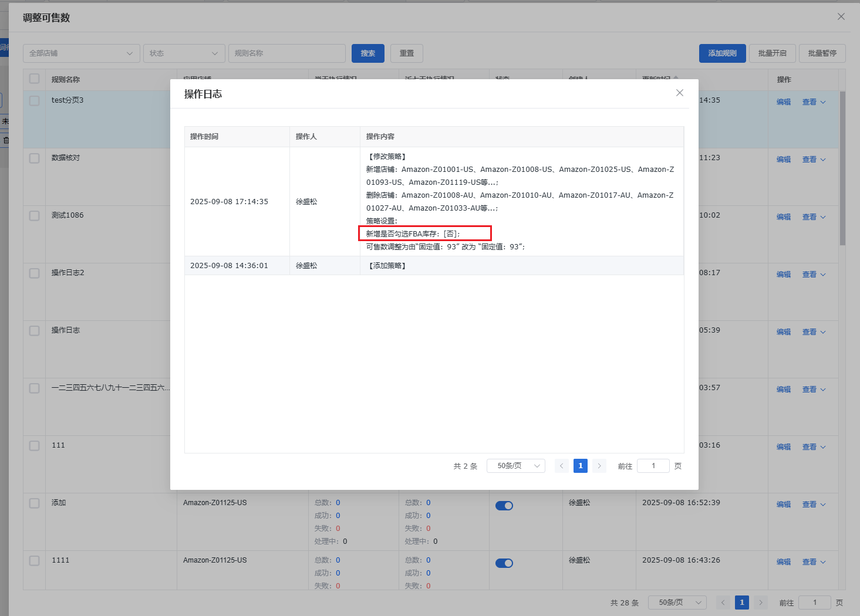Close the 调整可售数 panel
This screenshot has width=860, height=616.
841,16
